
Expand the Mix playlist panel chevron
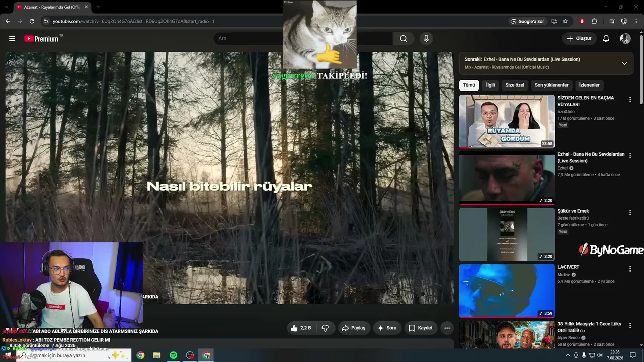coord(624,63)
